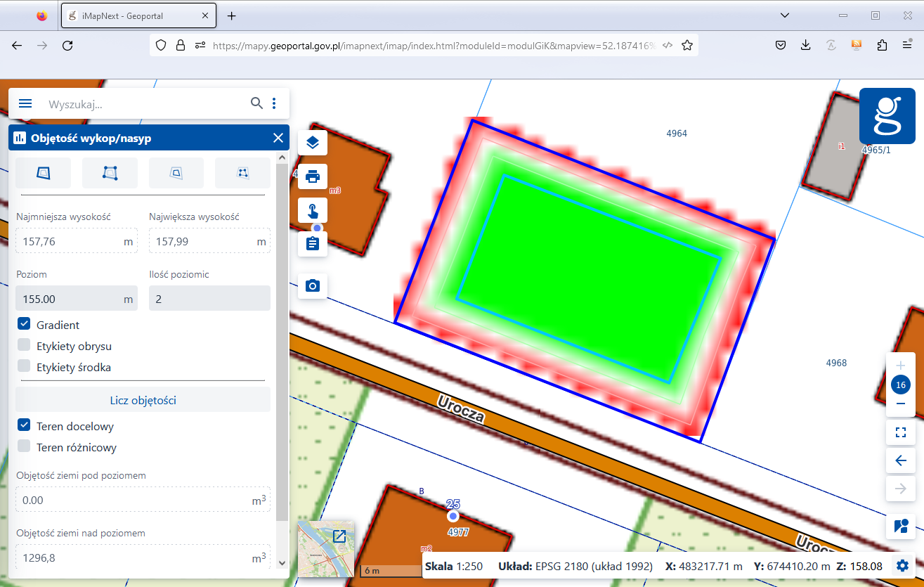Image resolution: width=924 pixels, height=587 pixels.
Task: Uncheck Teren docelowy option
Action: click(25, 425)
